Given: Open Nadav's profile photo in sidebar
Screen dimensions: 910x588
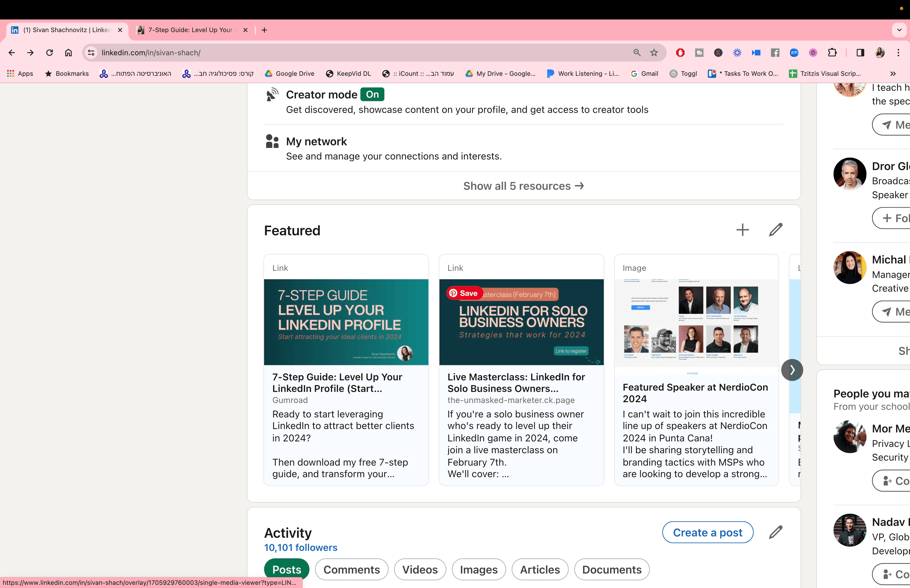Looking at the screenshot, I should pyautogui.click(x=850, y=530).
